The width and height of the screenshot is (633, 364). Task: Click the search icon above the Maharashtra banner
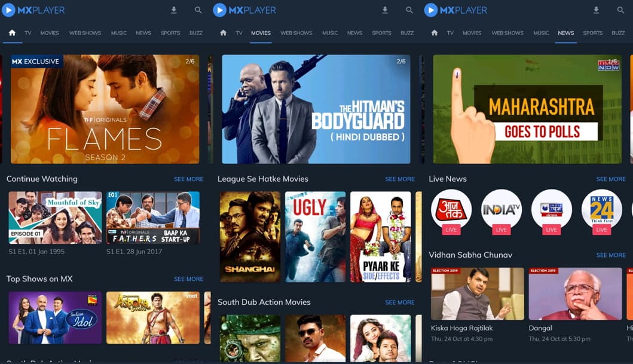coord(620,10)
